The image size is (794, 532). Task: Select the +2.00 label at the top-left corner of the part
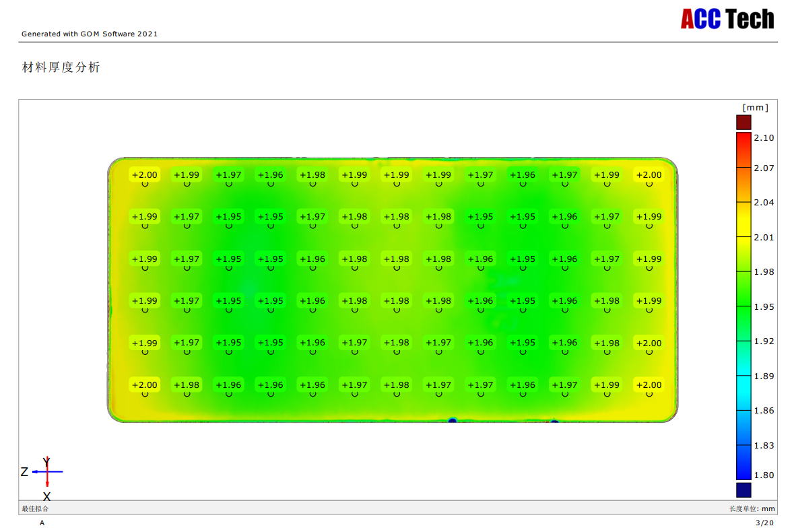point(145,175)
